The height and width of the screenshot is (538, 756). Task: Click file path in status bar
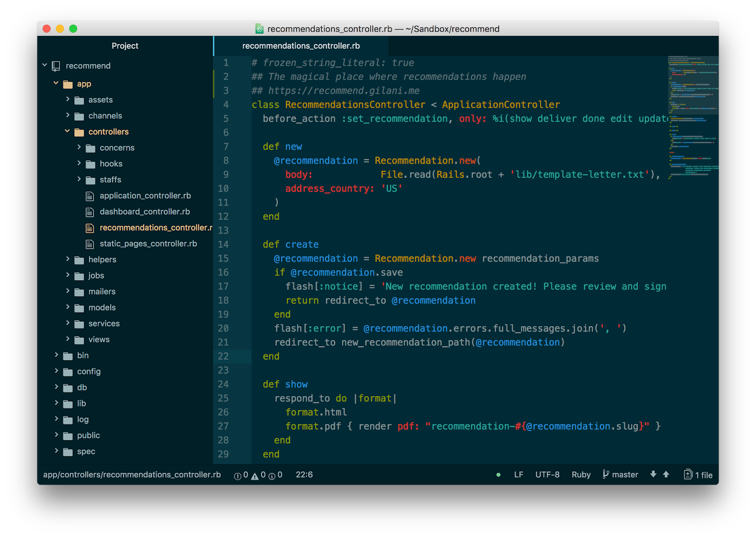tap(132, 475)
